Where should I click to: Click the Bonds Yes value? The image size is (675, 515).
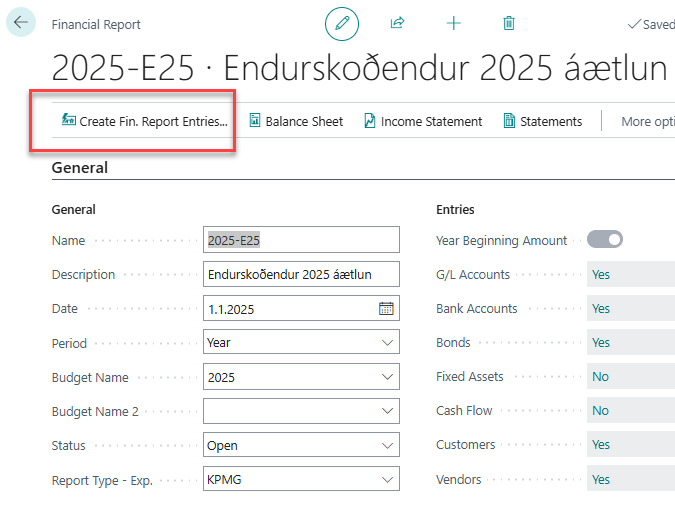tap(601, 342)
